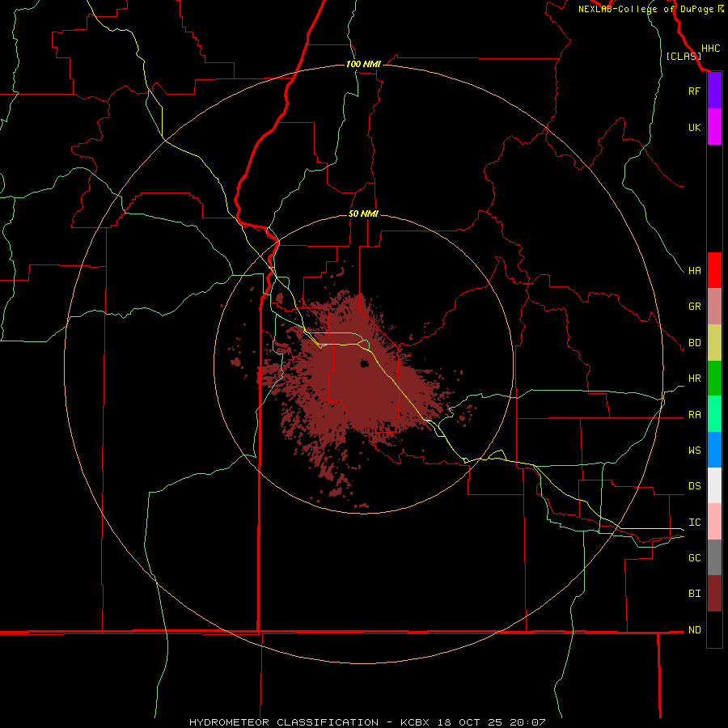The height and width of the screenshot is (728, 728).
Task: Click the [CLAS] unit label
Action: [x=684, y=57]
